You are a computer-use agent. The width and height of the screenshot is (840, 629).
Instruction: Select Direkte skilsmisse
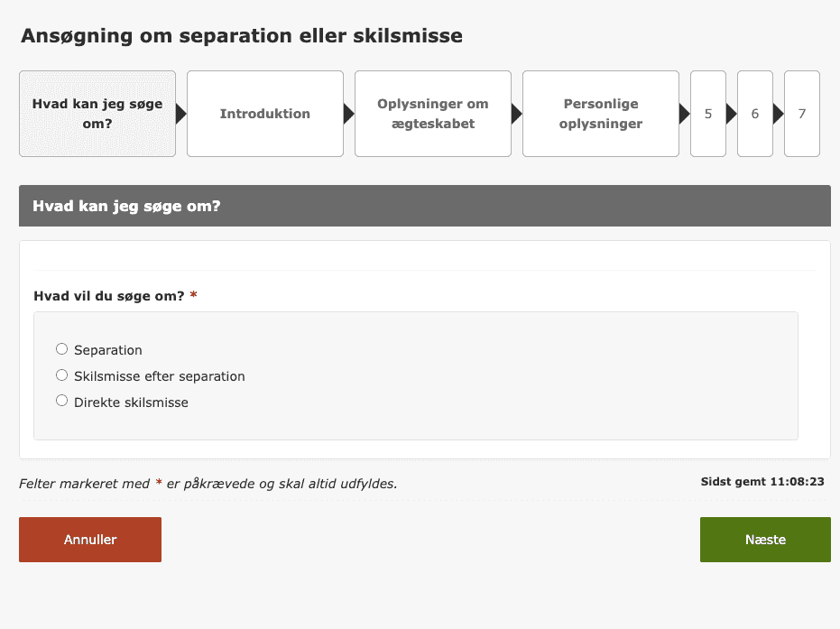pos(61,400)
